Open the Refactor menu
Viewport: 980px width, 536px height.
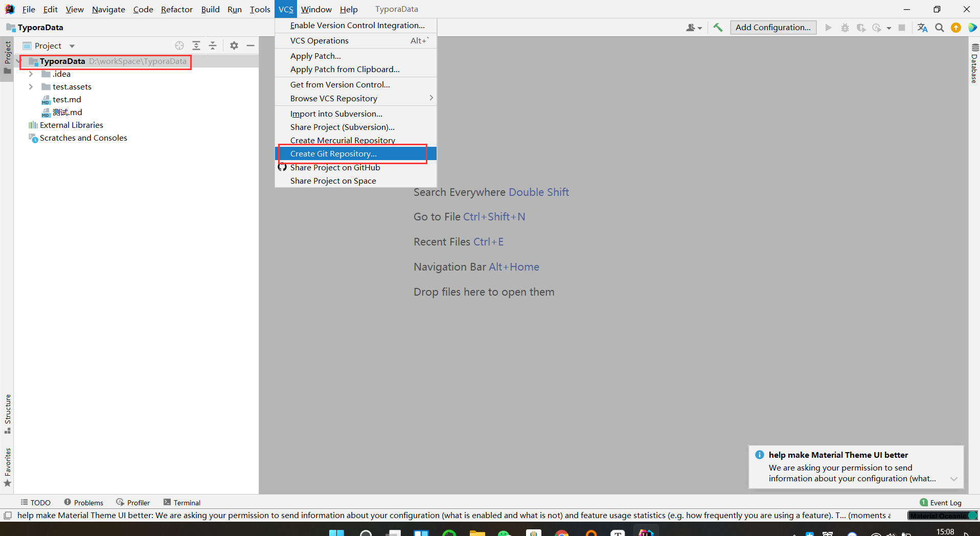[176, 9]
